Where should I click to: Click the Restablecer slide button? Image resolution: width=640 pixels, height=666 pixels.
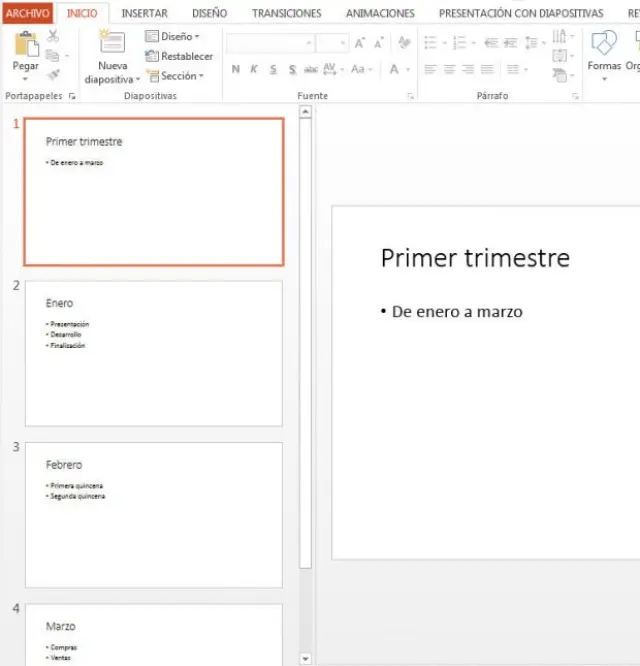(x=179, y=56)
